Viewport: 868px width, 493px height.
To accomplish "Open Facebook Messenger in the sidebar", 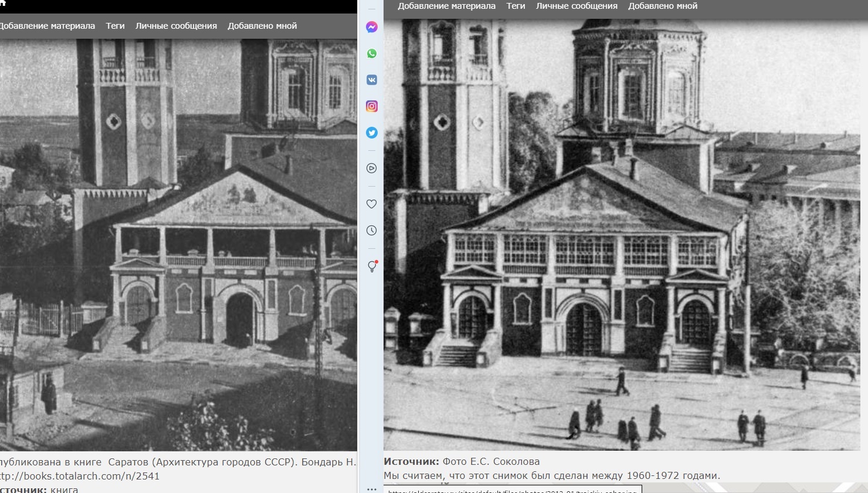I will pos(371,27).
